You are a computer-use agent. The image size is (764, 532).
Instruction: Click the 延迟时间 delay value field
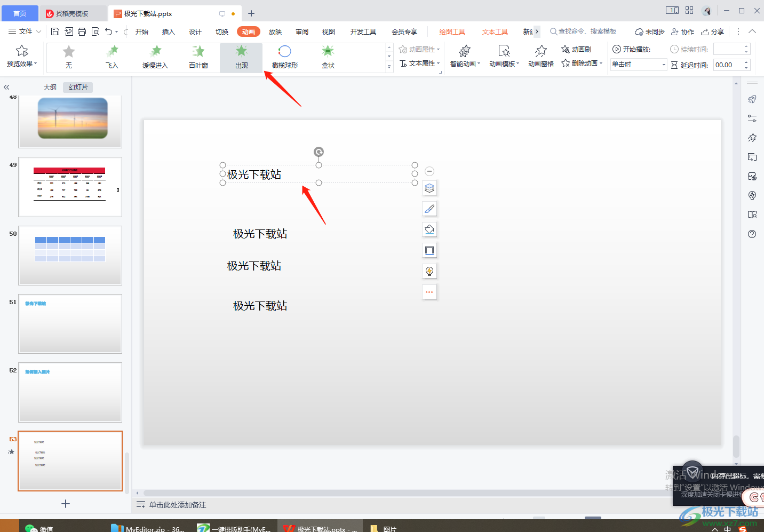coord(728,65)
